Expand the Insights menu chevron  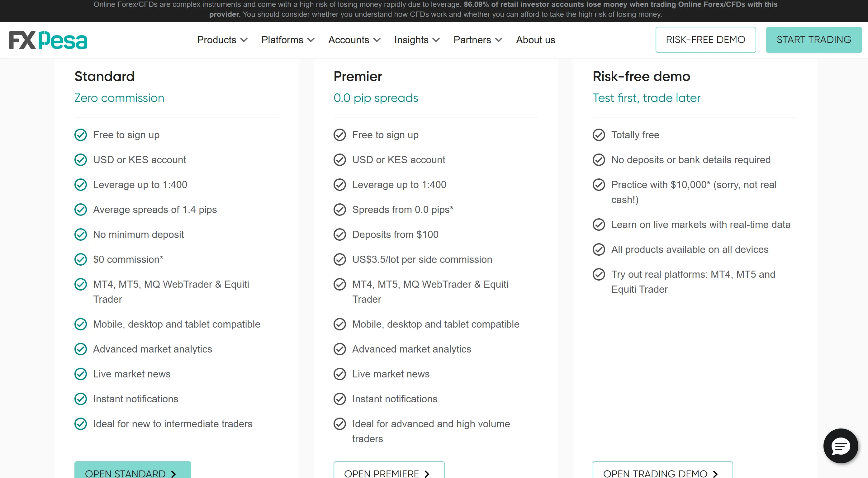(436, 40)
